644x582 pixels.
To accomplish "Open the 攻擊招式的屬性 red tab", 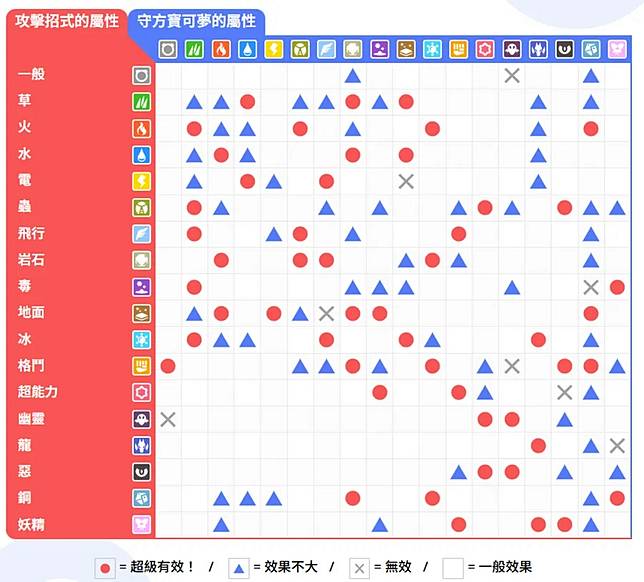I will click(67, 21).
